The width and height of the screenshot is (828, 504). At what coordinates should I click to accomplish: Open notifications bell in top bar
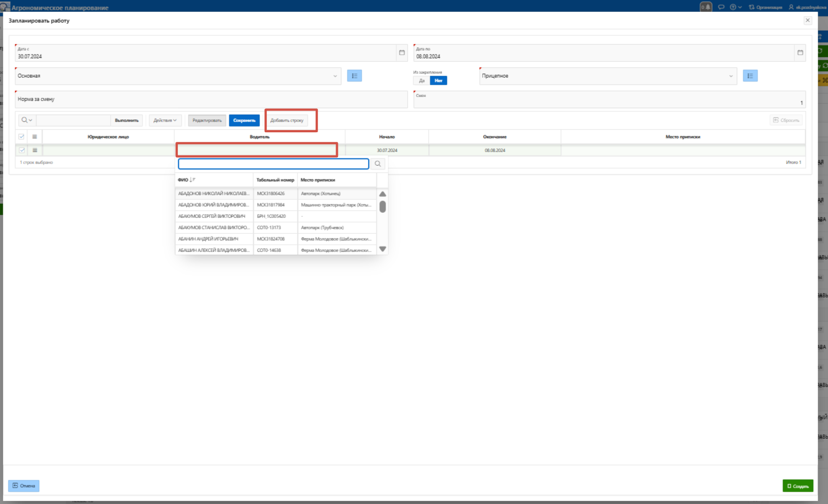click(x=705, y=7)
